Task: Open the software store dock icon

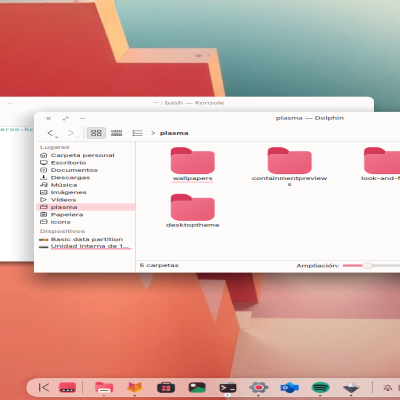Action: tap(166, 387)
